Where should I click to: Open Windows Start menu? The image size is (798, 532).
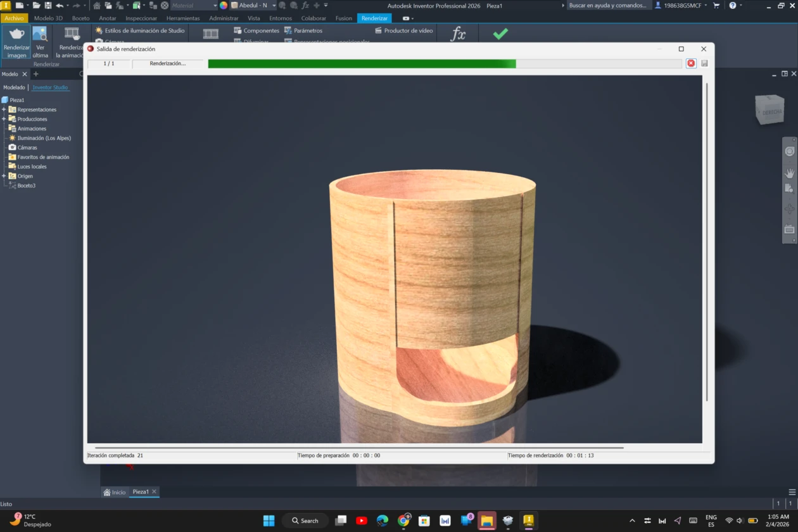(269, 521)
